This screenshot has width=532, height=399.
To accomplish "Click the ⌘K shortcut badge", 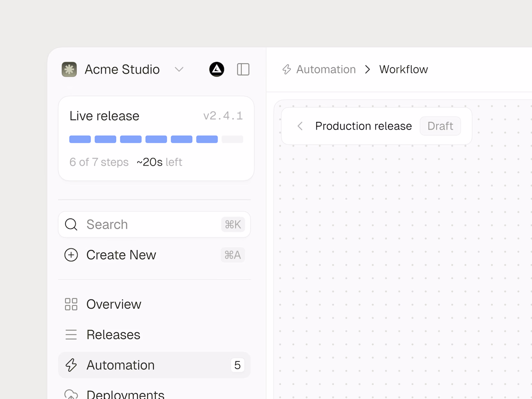I will [x=233, y=224].
